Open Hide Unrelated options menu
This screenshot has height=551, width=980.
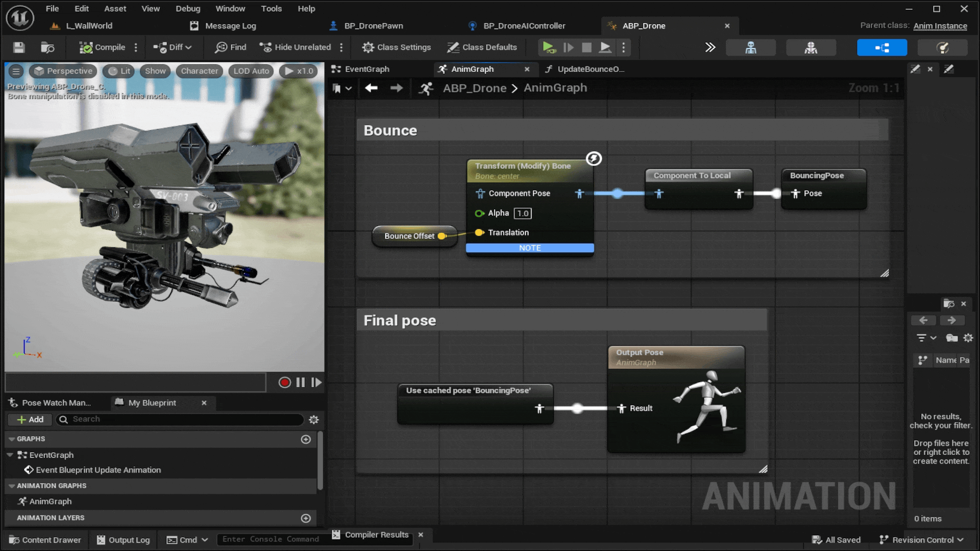pyautogui.click(x=341, y=47)
